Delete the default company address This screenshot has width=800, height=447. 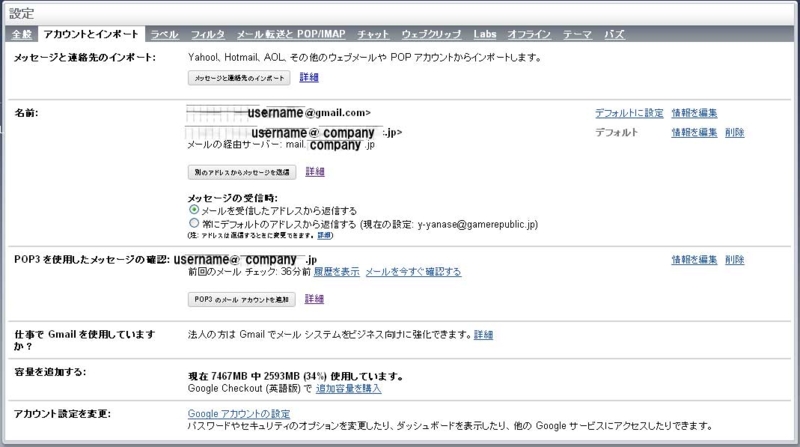(735, 132)
